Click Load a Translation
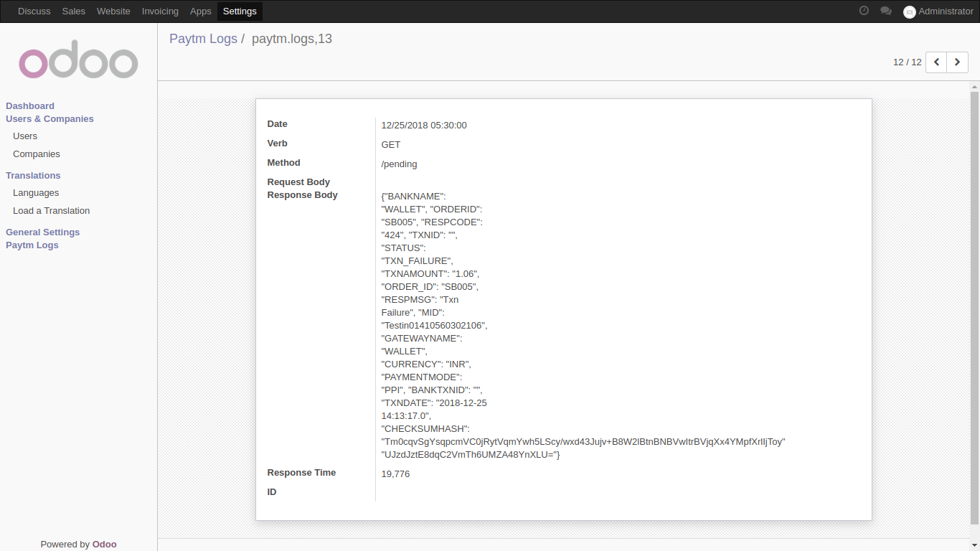The image size is (980, 551). (51, 210)
